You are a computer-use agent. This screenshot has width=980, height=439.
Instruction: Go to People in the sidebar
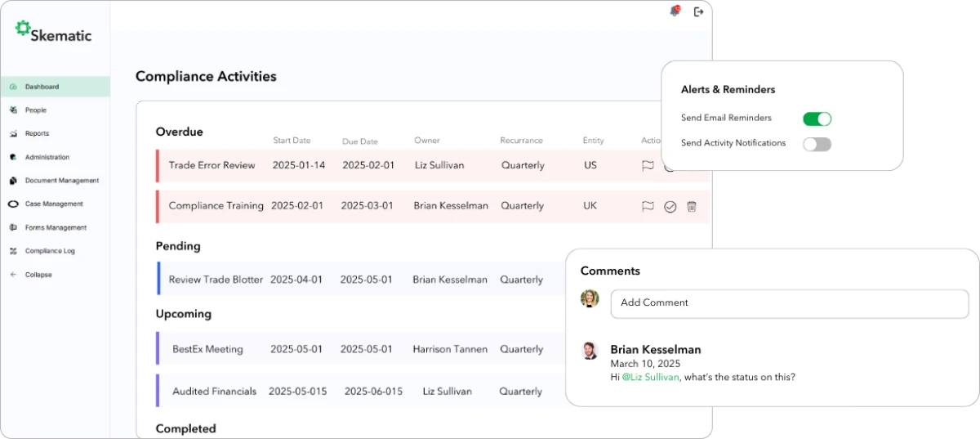pos(35,110)
